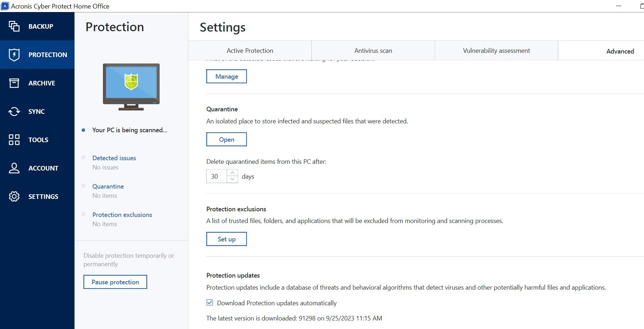
Task: Switch to the Antivirus scan tab
Action: 373,51
